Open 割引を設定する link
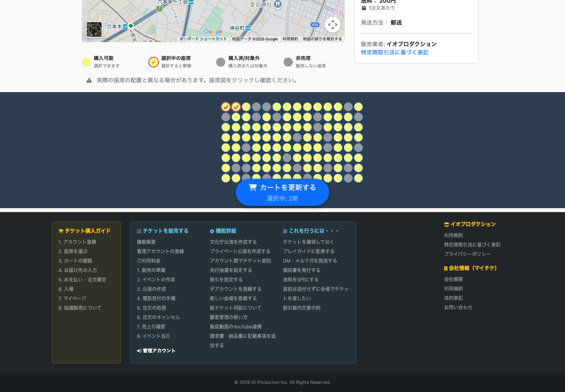 226,280
